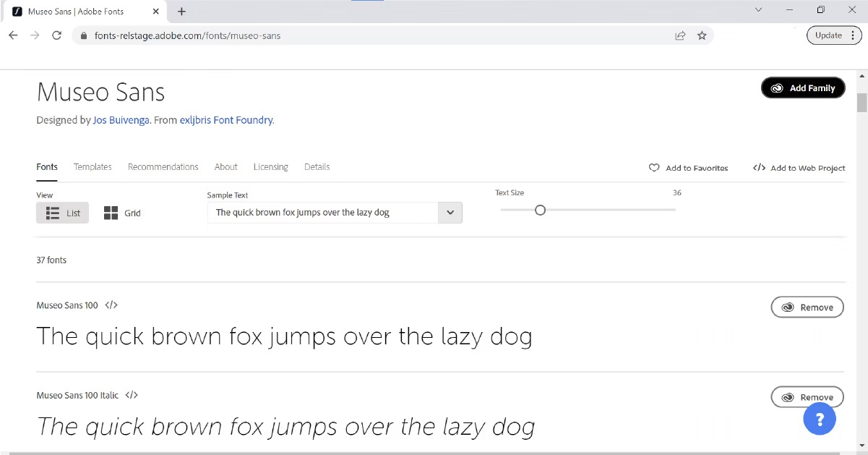Open the blue help question mark bubble

click(820, 419)
